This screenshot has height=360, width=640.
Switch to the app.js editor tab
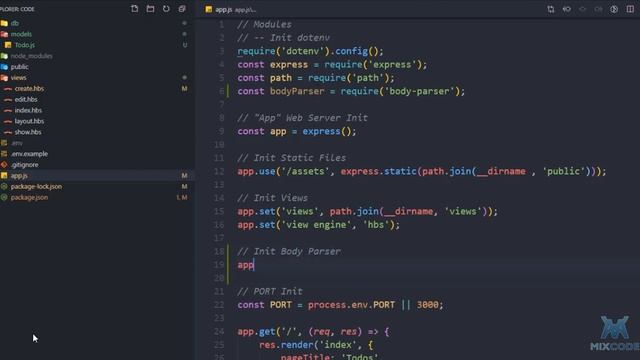[x=231, y=9]
